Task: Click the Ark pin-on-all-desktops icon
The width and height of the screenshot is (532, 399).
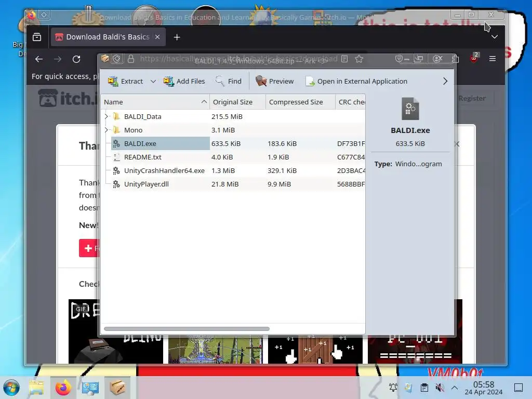Action: click(117, 59)
